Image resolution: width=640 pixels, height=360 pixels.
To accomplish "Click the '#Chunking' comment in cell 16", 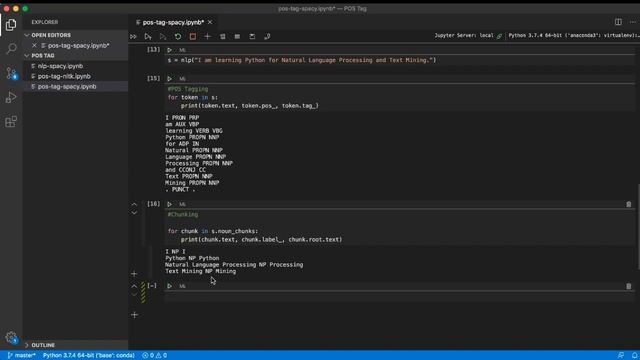I will (x=182, y=214).
